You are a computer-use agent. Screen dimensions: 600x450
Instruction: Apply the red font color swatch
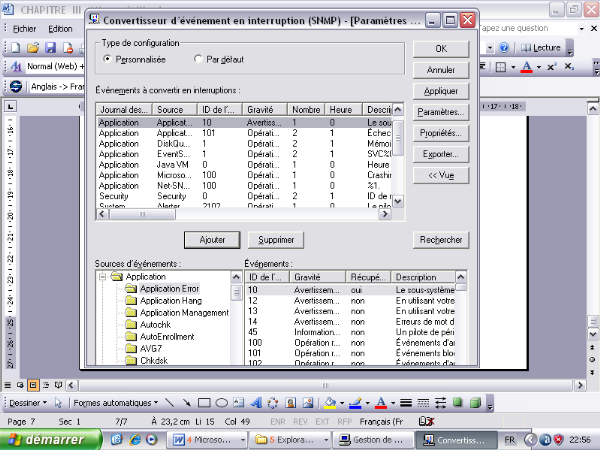(526, 66)
